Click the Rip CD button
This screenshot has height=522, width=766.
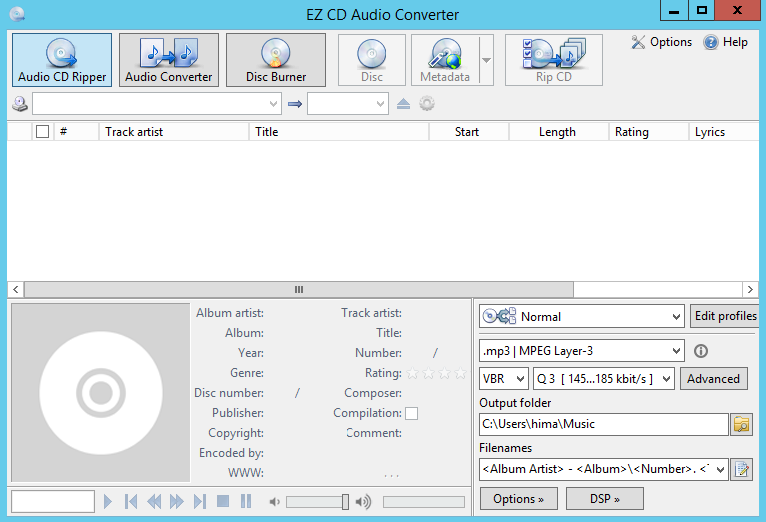553,60
